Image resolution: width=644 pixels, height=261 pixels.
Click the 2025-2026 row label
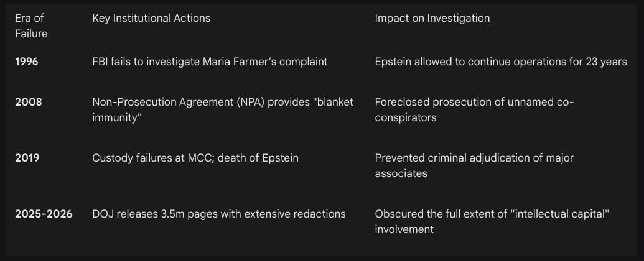[44, 214]
